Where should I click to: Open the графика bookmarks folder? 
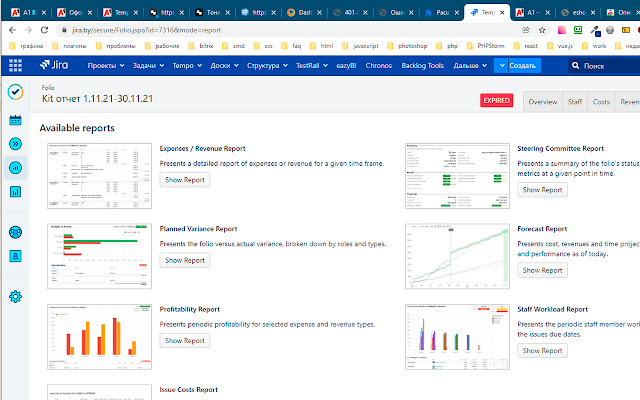pos(26,46)
